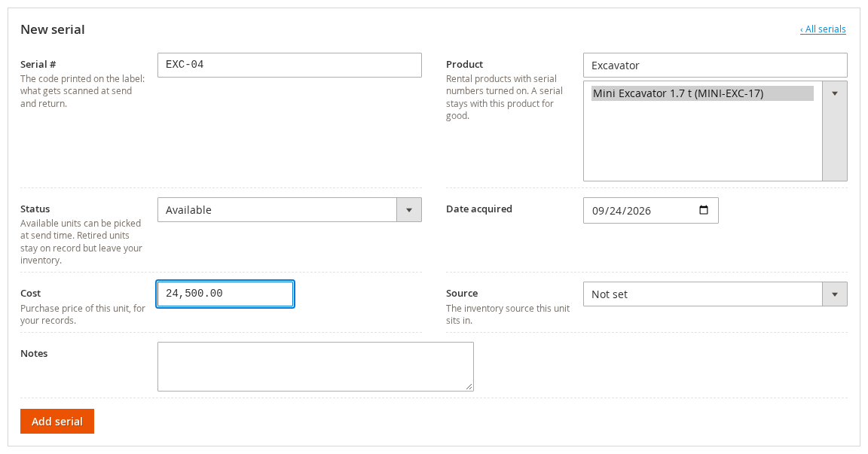Click the Notes resize handle

469,386
